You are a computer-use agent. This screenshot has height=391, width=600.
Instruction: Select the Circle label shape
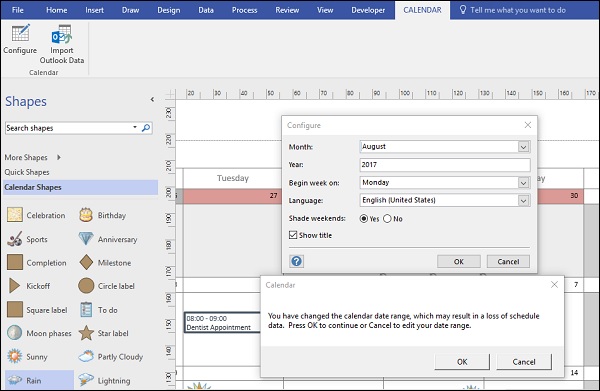106,286
